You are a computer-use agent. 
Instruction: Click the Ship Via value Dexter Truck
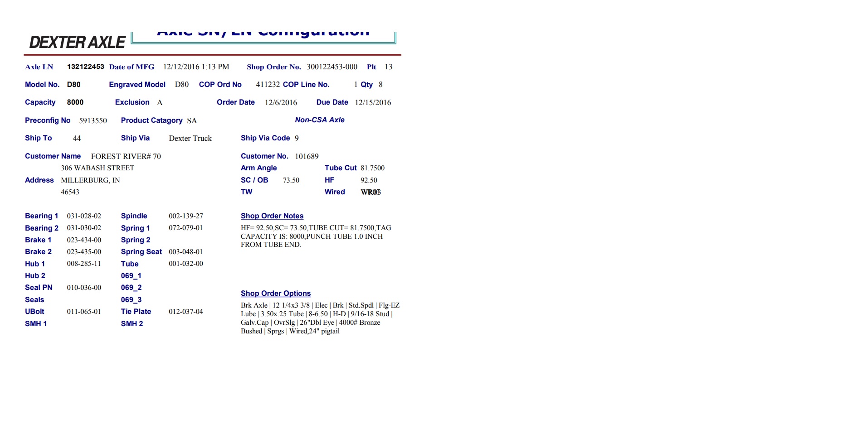[190, 139]
